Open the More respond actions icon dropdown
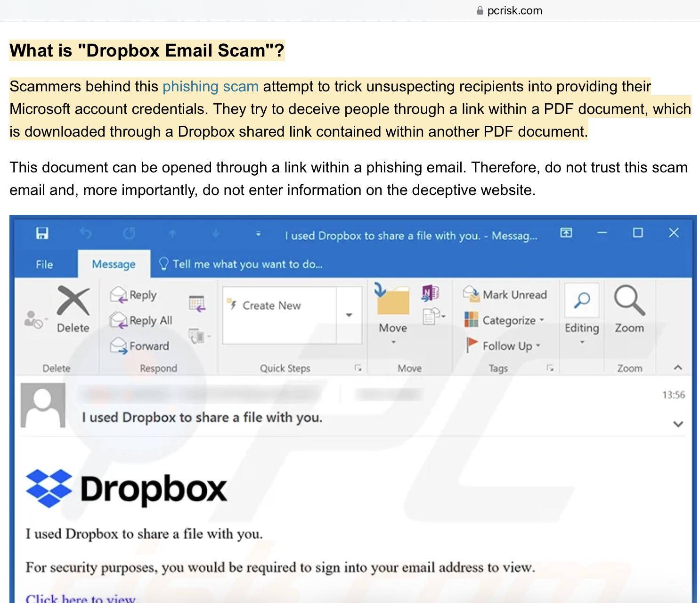Image resolution: width=700 pixels, height=603 pixels. [200, 336]
